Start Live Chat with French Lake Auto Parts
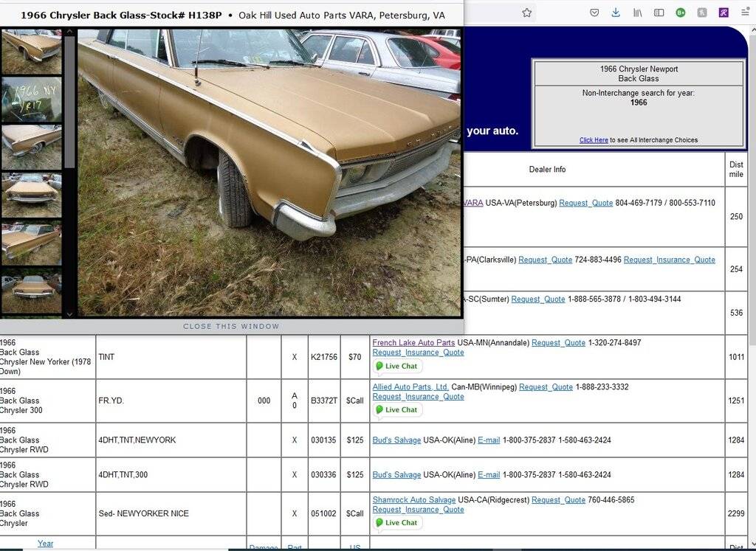This screenshot has width=756, height=551. (396, 366)
